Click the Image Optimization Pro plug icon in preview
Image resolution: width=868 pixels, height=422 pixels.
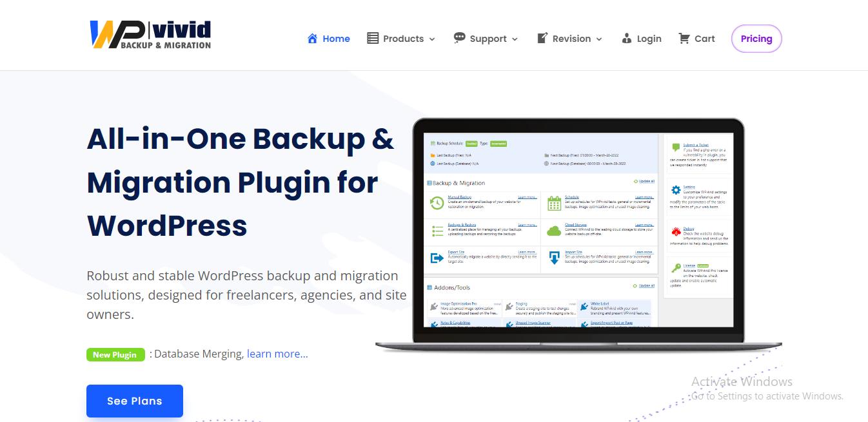point(434,306)
